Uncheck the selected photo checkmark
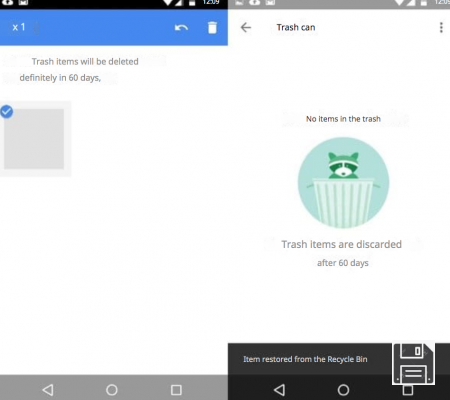The width and height of the screenshot is (450, 400). 7,112
